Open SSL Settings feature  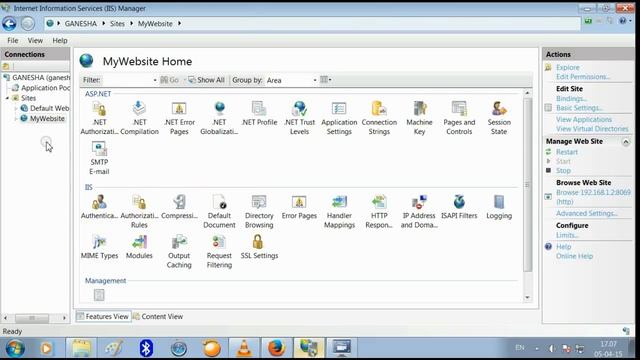pyautogui.click(x=259, y=247)
